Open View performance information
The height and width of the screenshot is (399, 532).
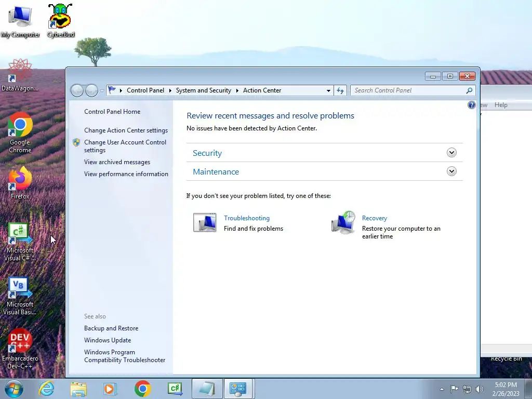[x=126, y=174]
